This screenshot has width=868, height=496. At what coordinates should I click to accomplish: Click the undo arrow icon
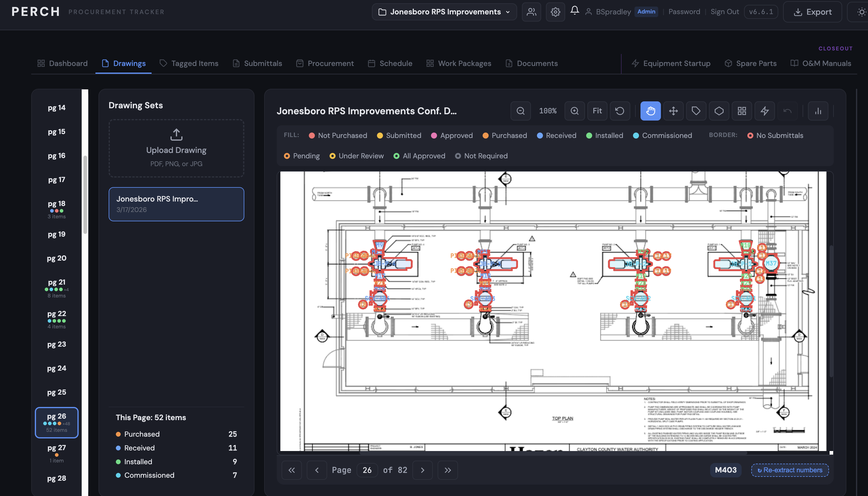787,111
